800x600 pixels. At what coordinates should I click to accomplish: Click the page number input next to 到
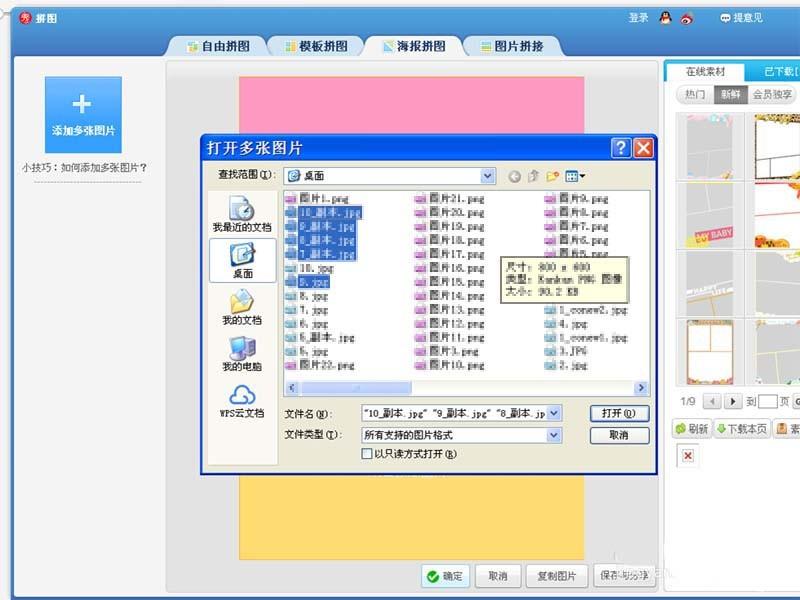click(x=768, y=401)
